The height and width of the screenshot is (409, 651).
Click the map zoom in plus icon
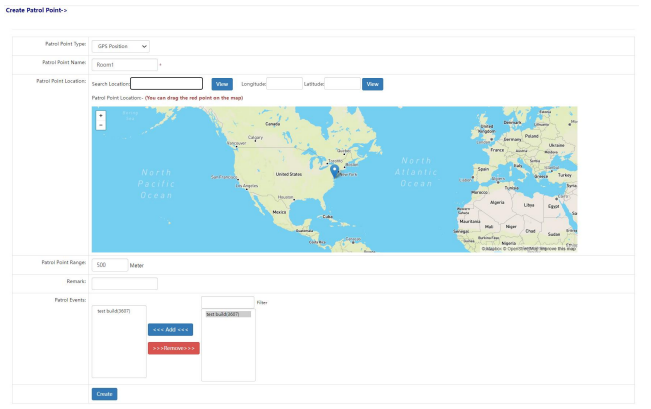101,116
